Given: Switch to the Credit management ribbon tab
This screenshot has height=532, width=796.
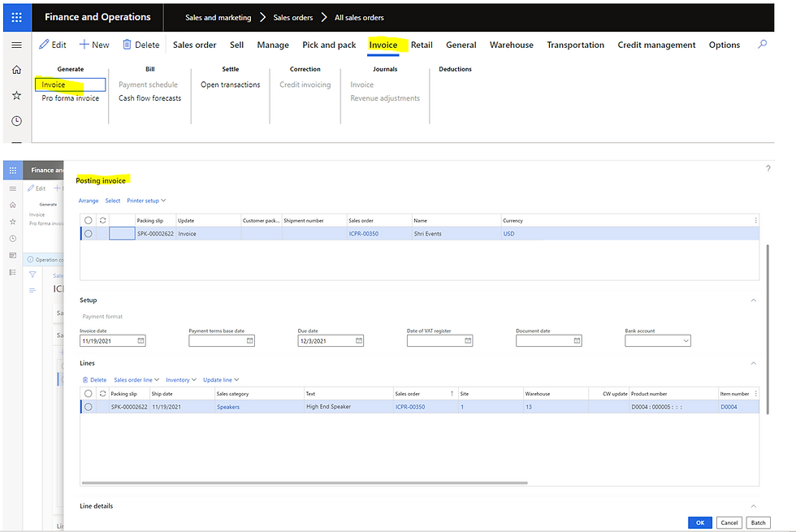Looking at the screenshot, I should pos(656,45).
